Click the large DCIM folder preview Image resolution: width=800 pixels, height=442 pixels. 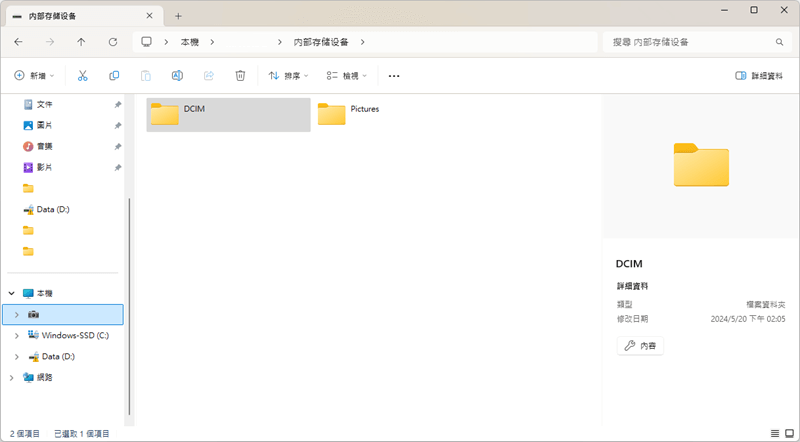click(x=701, y=164)
